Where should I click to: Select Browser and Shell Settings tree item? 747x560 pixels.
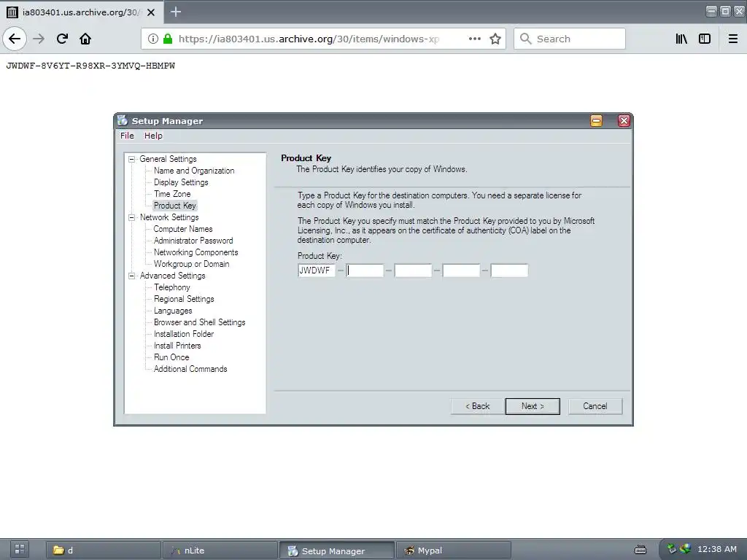click(x=200, y=322)
